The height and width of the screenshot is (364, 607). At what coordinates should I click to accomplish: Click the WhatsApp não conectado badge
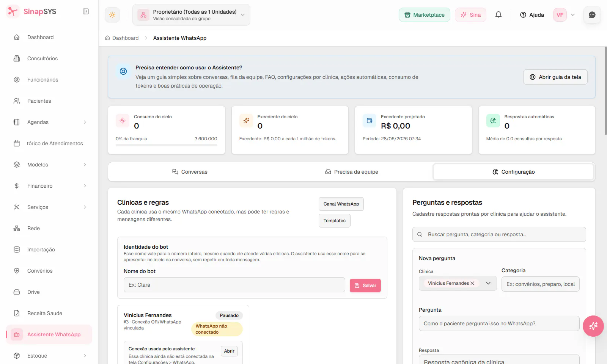pyautogui.click(x=217, y=329)
